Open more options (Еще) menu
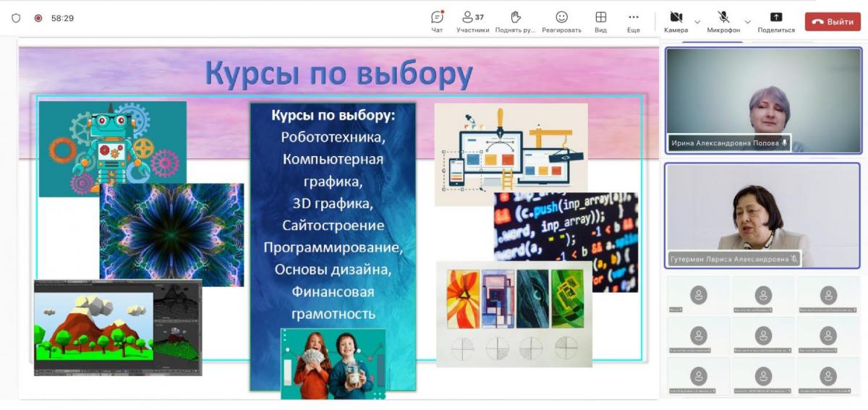Viewport: 868px width, 410px height. coord(634,21)
